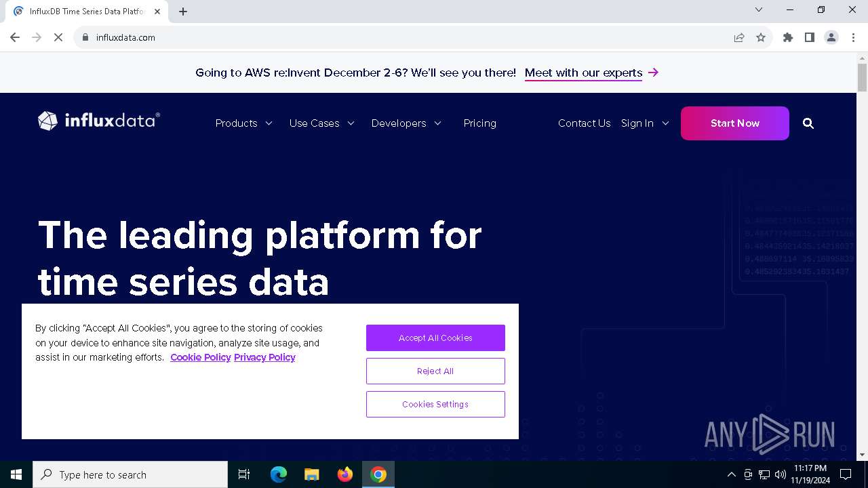Click Accept All Cookies
The height and width of the screenshot is (488, 868).
tap(435, 338)
